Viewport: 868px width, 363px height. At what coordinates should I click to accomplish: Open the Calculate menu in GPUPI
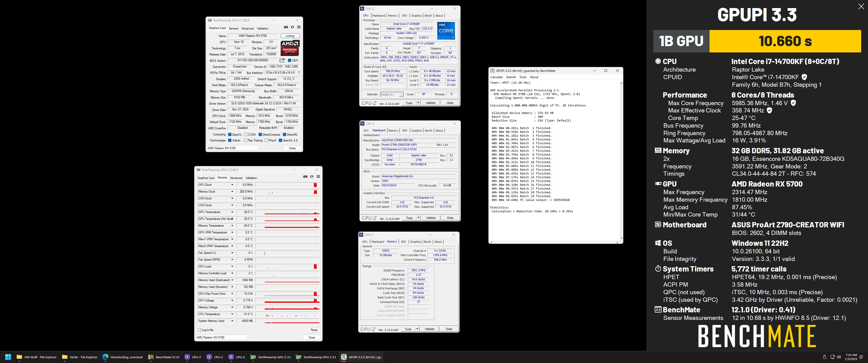point(496,77)
